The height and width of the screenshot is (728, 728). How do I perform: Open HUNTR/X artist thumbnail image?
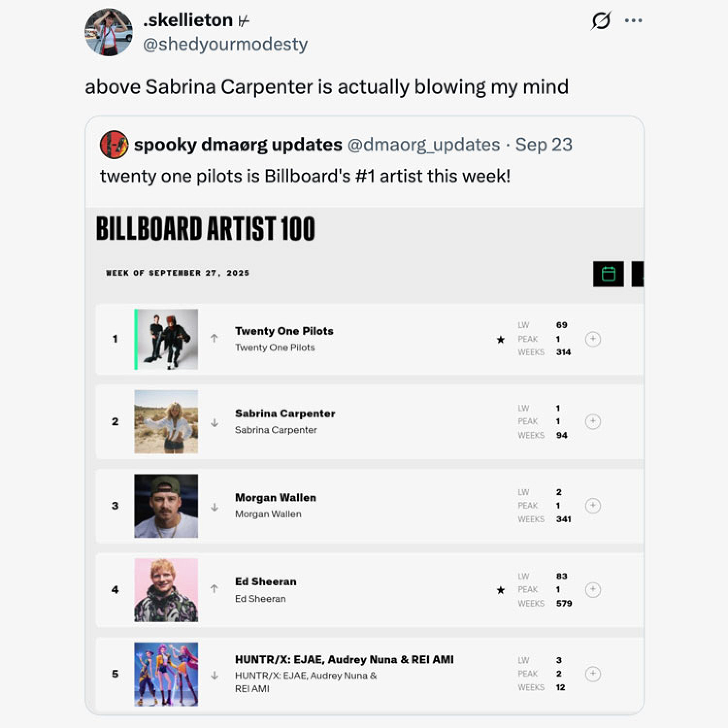click(166, 674)
